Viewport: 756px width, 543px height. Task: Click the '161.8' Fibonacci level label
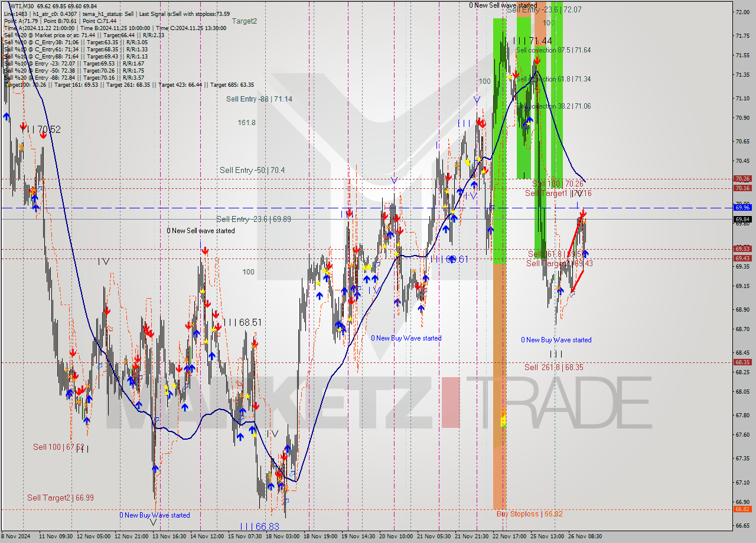click(x=247, y=123)
